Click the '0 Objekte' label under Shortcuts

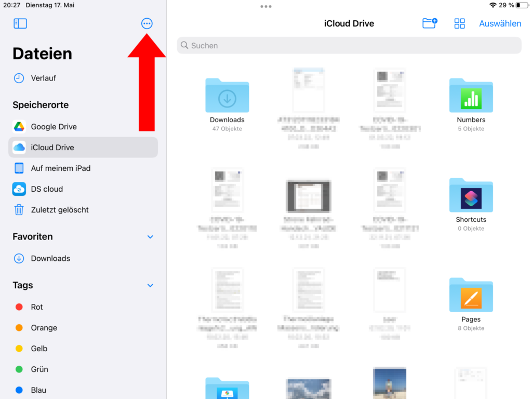click(x=471, y=229)
